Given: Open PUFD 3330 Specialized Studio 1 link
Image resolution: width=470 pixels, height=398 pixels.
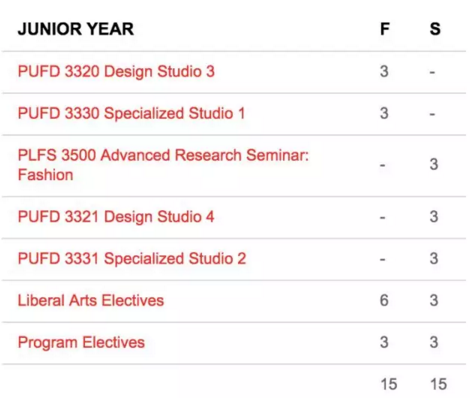Looking at the screenshot, I should 131,113.
